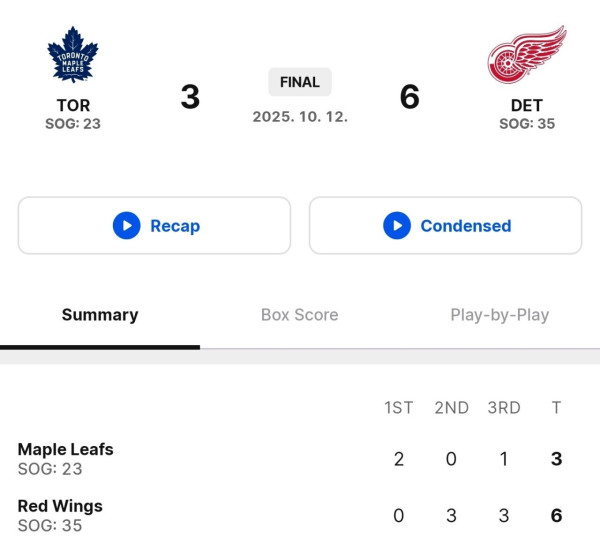Image resolution: width=600 pixels, height=551 pixels.
Task: Select the Summary tab
Action: 100,315
